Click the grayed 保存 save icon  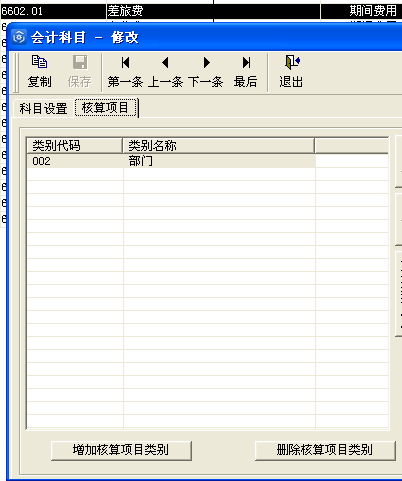[80, 62]
